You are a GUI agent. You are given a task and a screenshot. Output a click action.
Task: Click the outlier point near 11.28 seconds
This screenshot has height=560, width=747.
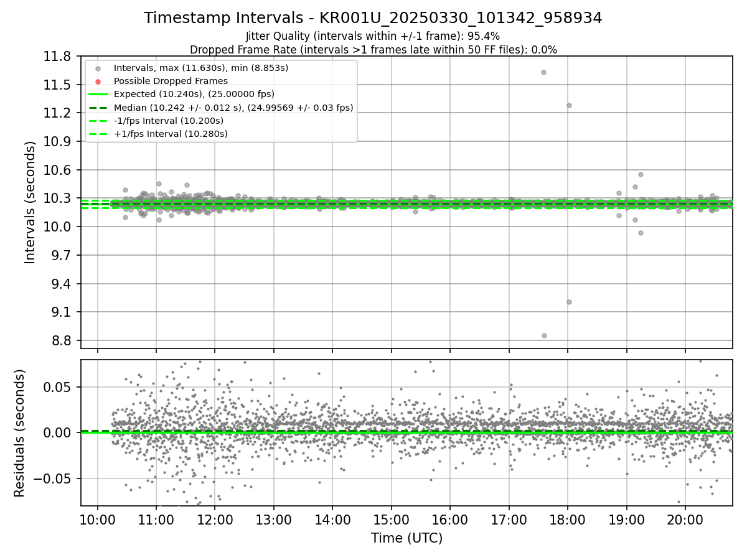(x=569, y=105)
